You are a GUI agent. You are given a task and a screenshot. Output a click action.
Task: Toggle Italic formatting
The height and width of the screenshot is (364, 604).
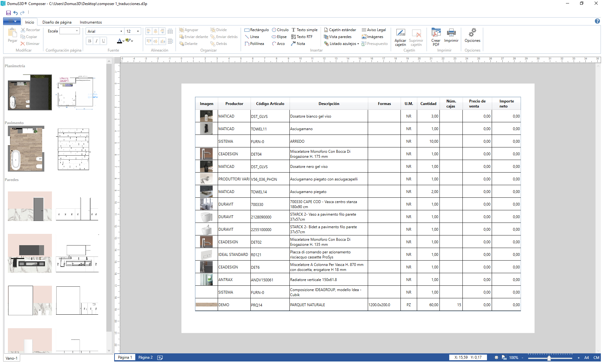pos(97,41)
